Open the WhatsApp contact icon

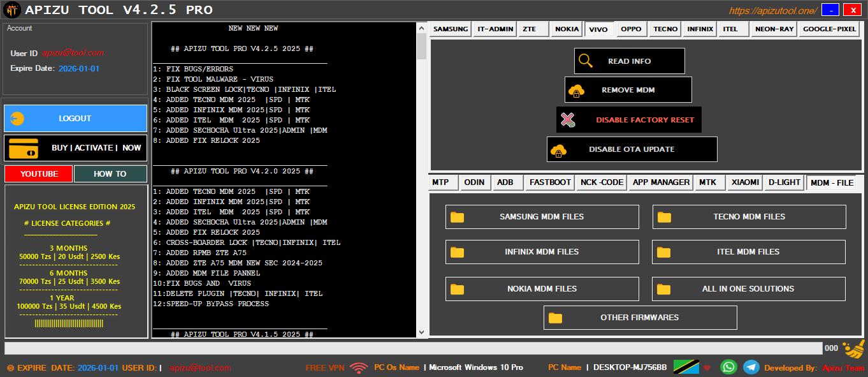(728, 367)
